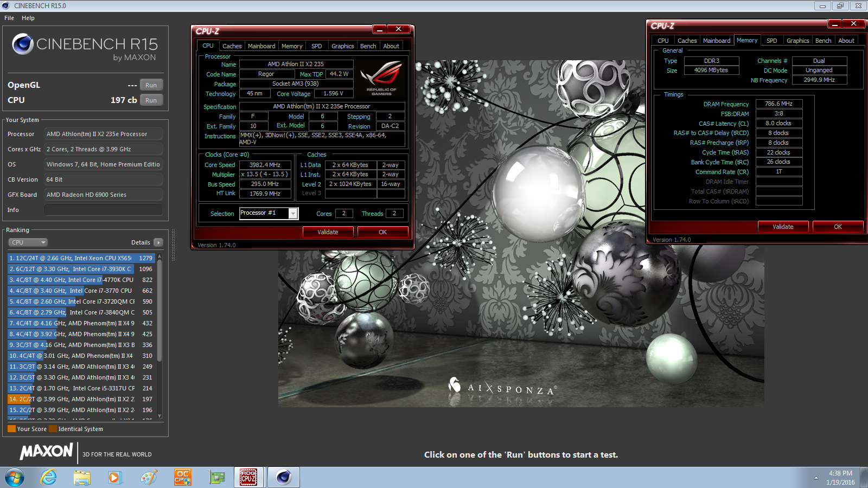Click the Processor name field in Cinebench
This screenshot has width=868, height=488.
103,134
